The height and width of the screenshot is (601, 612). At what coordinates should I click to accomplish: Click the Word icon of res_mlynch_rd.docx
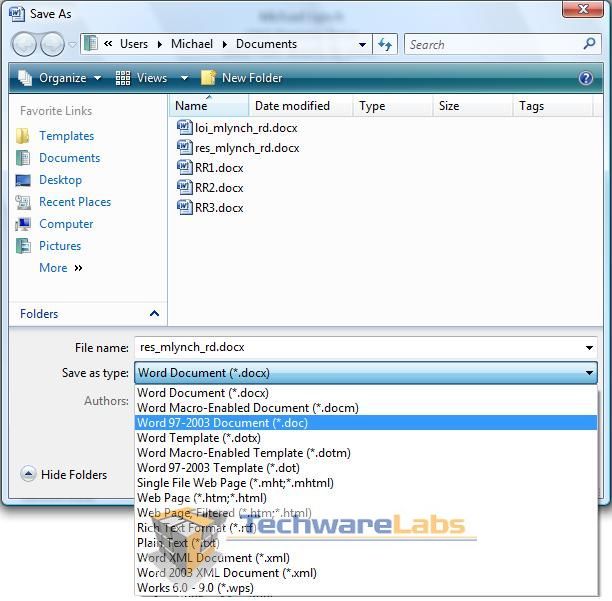click(184, 148)
